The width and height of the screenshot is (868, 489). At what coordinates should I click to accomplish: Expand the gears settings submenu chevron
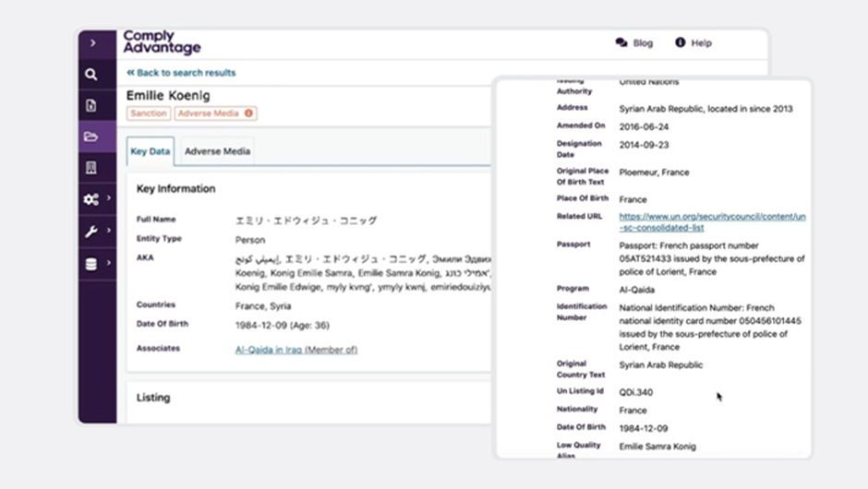(x=109, y=197)
